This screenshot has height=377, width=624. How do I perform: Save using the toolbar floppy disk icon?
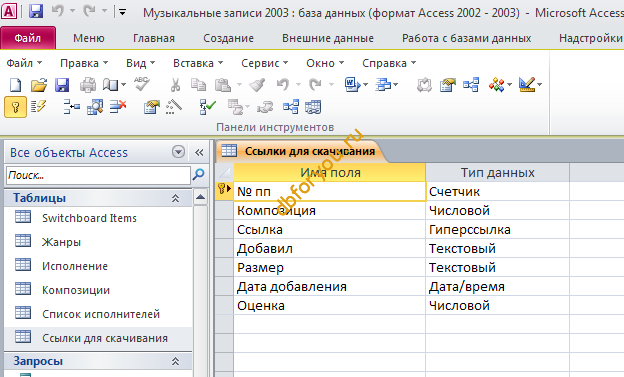pyautogui.click(x=62, y=85)
